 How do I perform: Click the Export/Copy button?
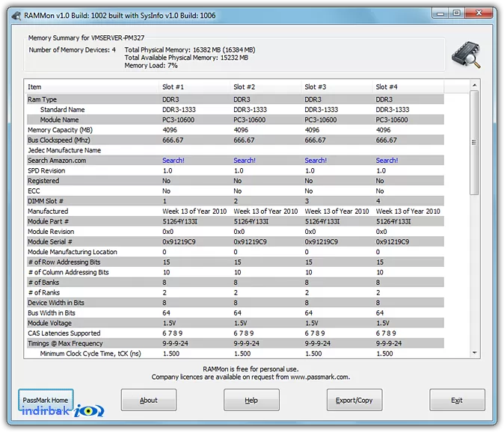point(354,400)
